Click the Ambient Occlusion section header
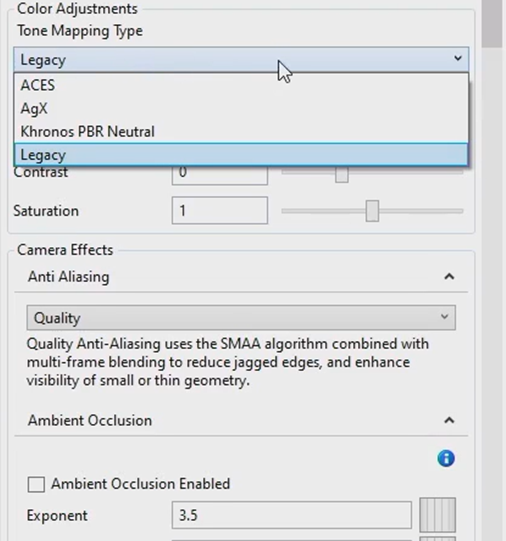 (x=241, y=420)
